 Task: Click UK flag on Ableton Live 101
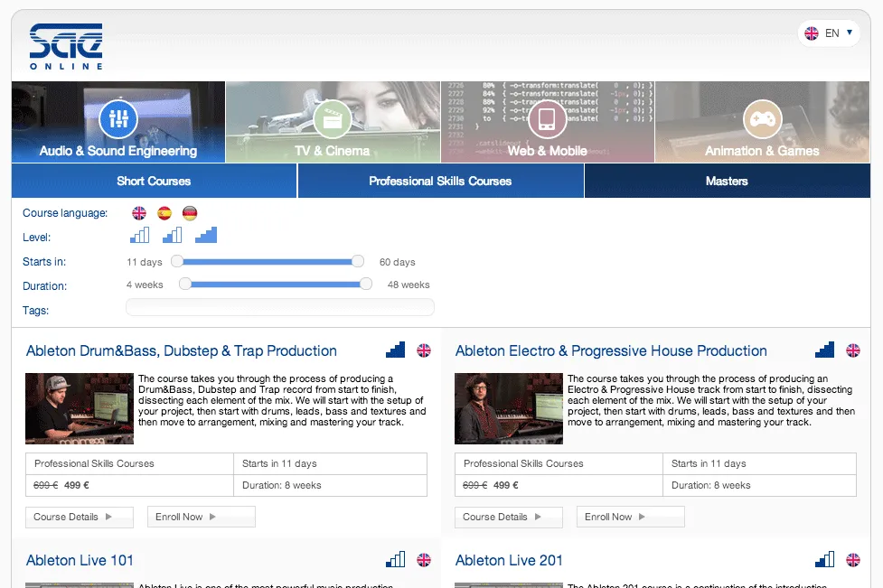(x=424, y=560)
